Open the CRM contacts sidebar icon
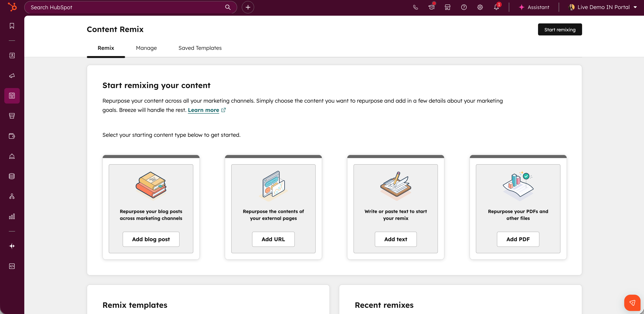644x314 pixels. coord(12,55)
